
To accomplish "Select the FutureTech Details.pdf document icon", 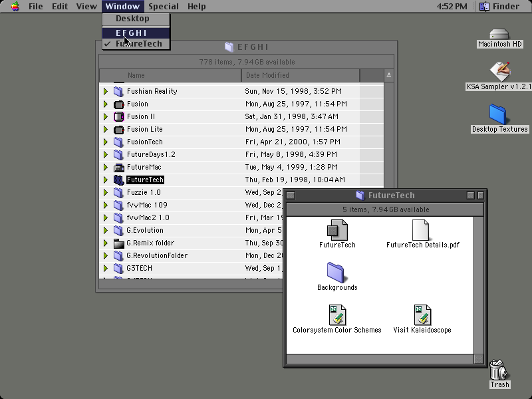I will click(x=421, y=230).
